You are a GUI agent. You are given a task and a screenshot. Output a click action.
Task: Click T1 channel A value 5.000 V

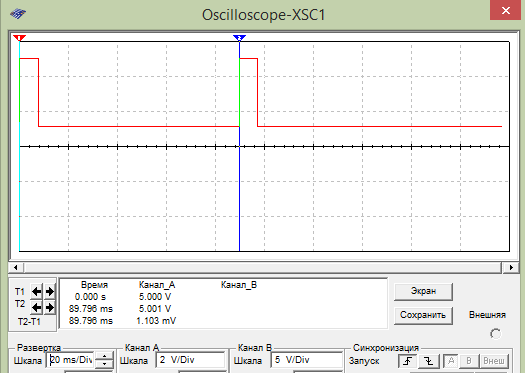[155, 297]
